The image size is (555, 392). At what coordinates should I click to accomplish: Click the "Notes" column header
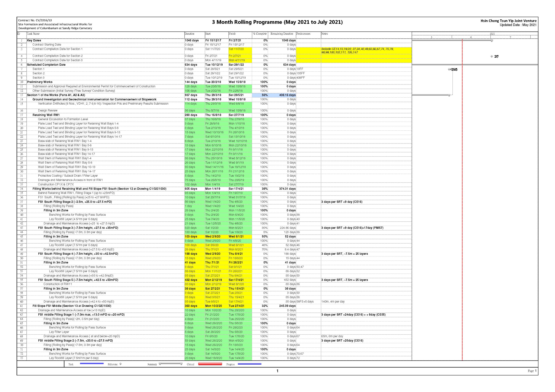click(324, 34)
